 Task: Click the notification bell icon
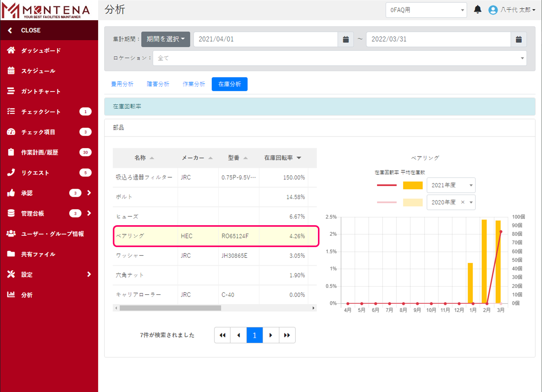[x=477, y=10]
